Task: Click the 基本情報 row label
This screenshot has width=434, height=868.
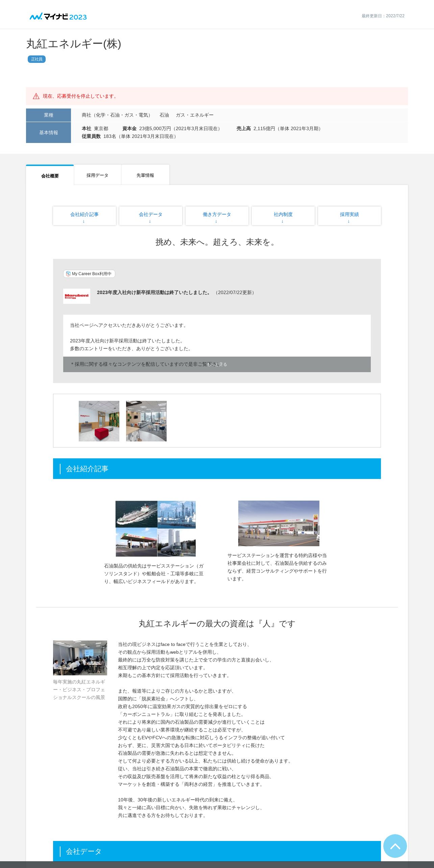Action: [x=48, y=132]
